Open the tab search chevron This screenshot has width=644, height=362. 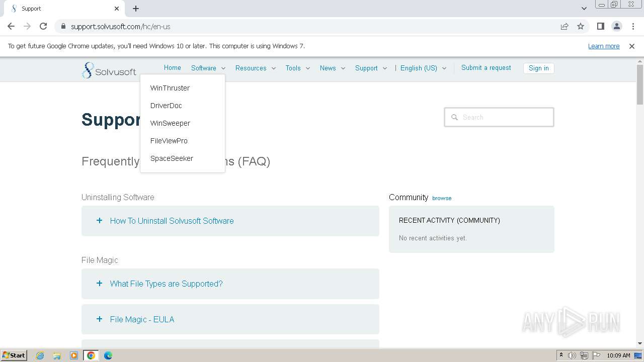click(584, 9)
